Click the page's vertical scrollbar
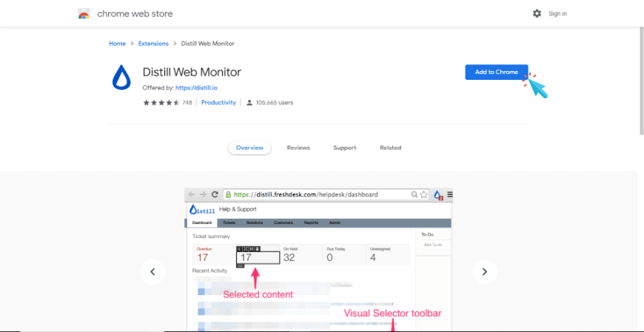The width and height of the screenshot is (644, 332). 640,74
